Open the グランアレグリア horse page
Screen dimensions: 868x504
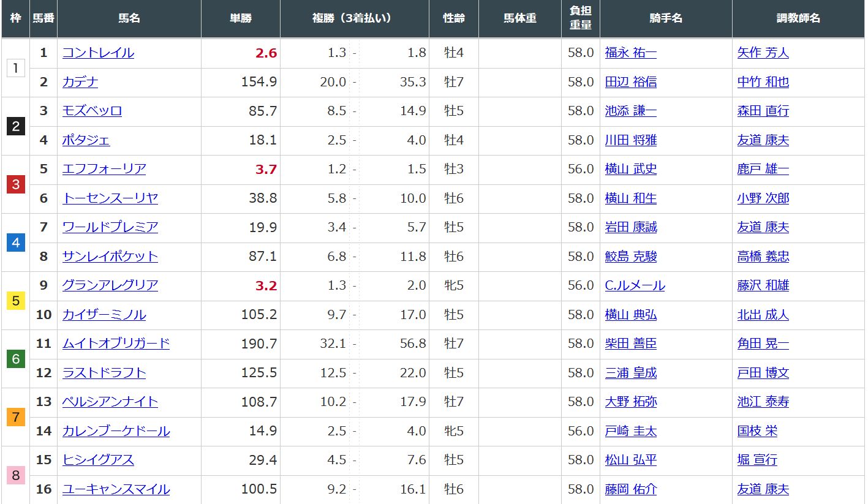(110, 285)
